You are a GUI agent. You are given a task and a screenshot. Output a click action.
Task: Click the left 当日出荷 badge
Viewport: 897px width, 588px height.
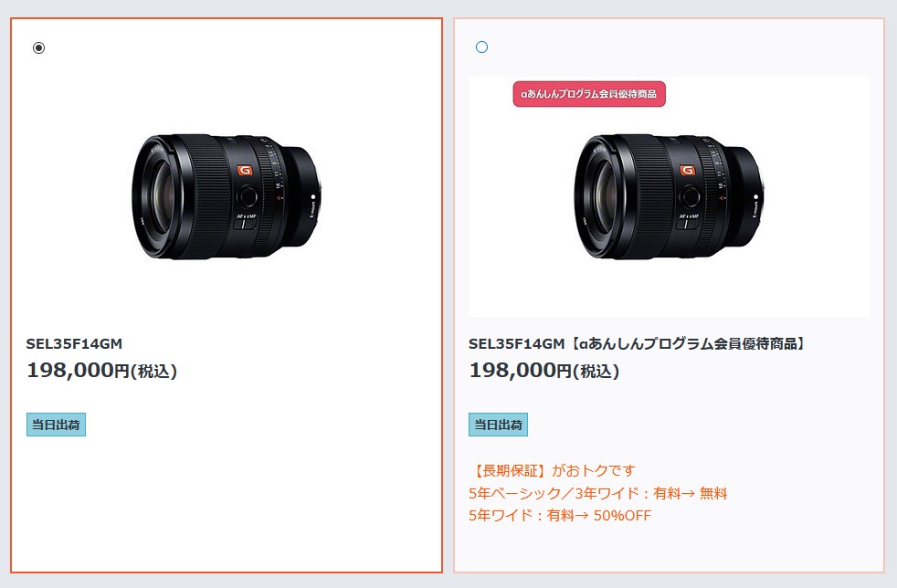[56, 425]
